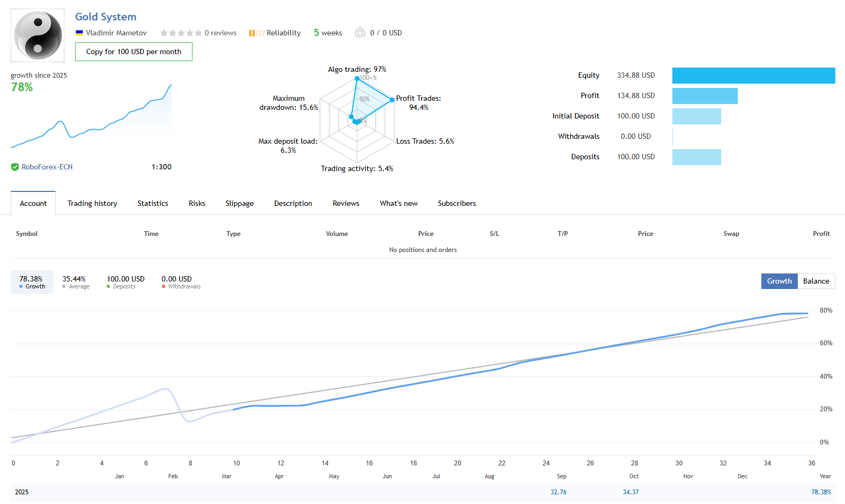Viewport: 845px width, 504px height.
Task: Click the Algo trading vertex on radar chart
Action: click(357, 79)
